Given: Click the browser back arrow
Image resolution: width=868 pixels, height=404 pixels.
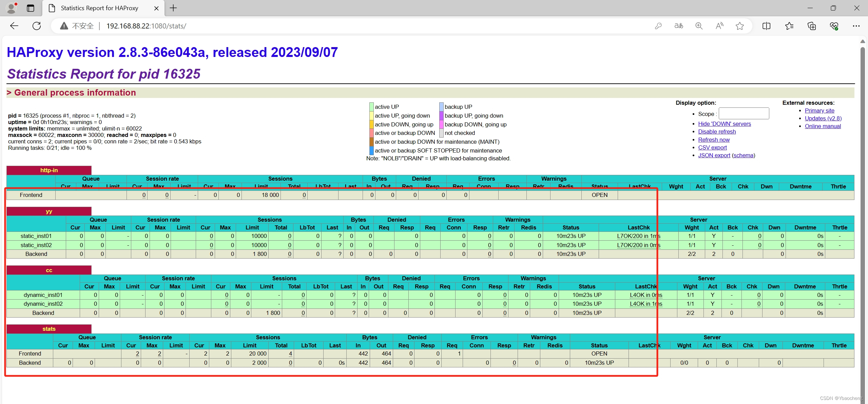Looking at the screenshot, I should [x=14, y=26].
